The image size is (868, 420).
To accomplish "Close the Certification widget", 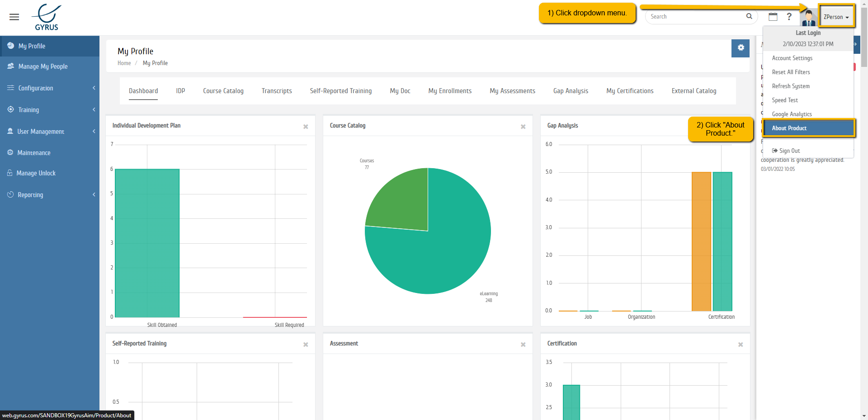I will (x=741, y=344).
